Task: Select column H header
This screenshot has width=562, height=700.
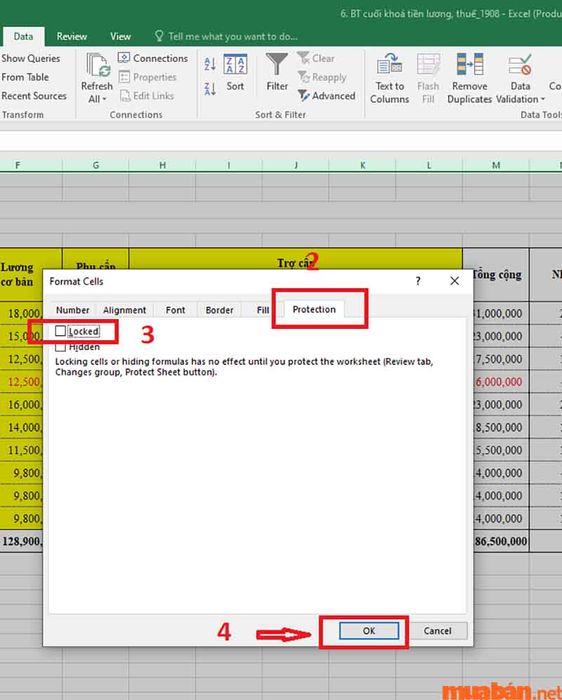Action: click(162, 165)
